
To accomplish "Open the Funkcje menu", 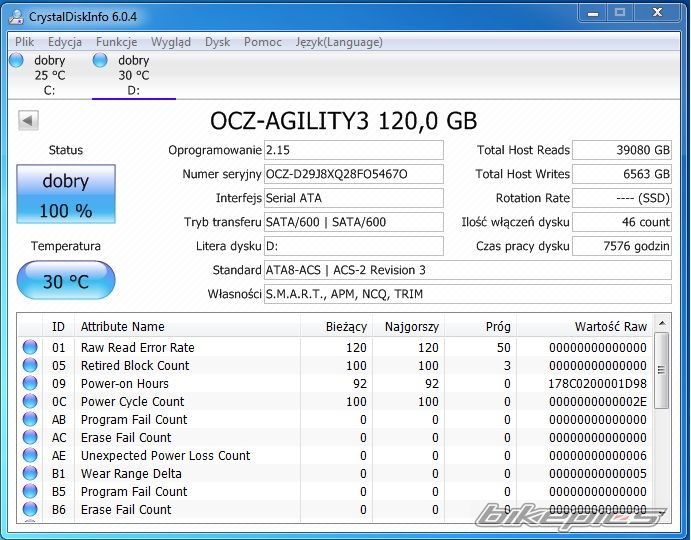I will (x=117, y=42).
